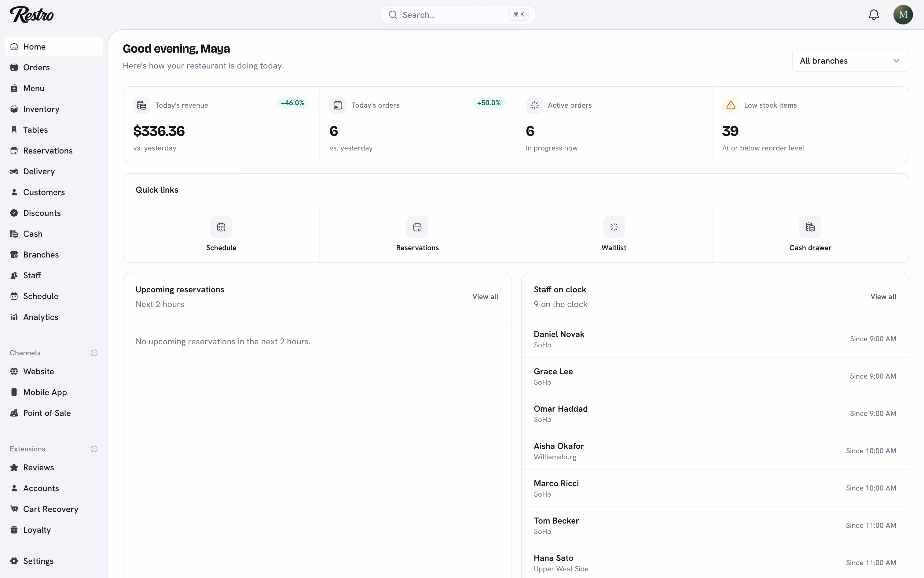The width and height of the screenshot is (924, 578).
Task: Click the Orders sidebar icon
Action: 14,67
